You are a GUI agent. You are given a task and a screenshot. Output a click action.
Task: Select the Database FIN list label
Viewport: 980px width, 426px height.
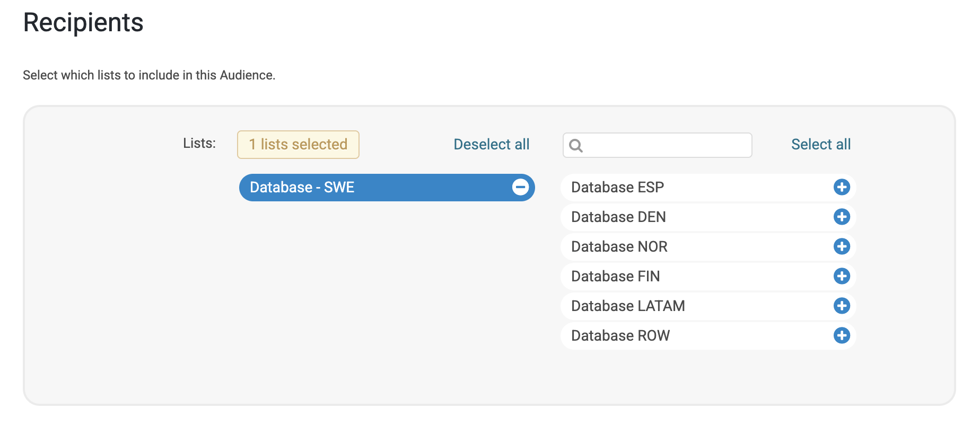(x=615, y=276)
